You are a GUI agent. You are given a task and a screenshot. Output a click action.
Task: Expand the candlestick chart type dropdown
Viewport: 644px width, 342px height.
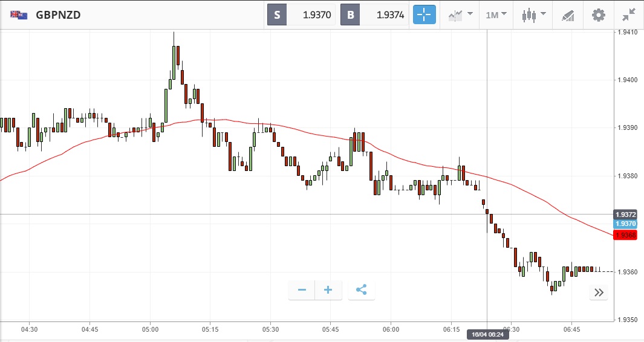point(533,15)
